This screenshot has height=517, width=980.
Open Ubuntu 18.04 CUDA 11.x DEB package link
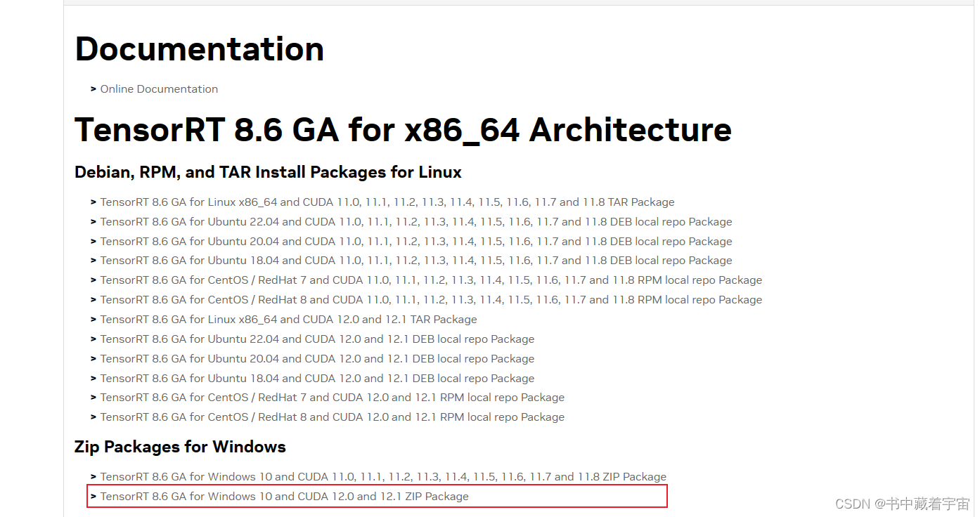point(416,261)
